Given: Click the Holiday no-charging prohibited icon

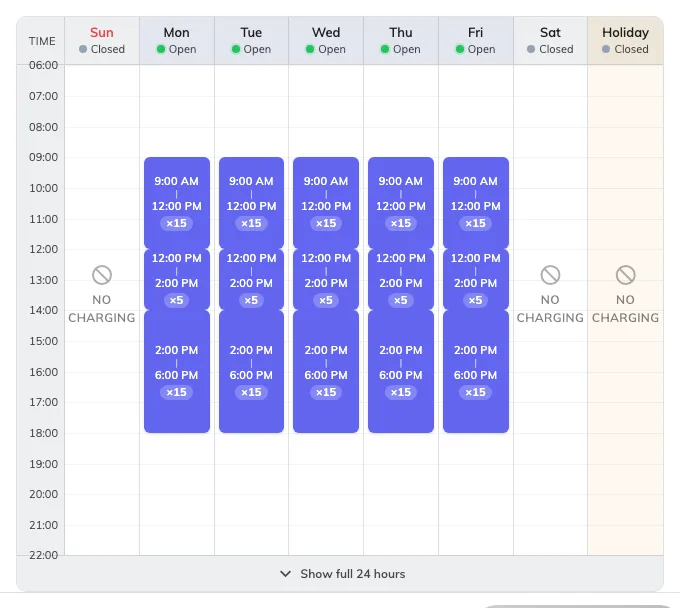Looking at the screenshot, I should [x=625, y=275].
